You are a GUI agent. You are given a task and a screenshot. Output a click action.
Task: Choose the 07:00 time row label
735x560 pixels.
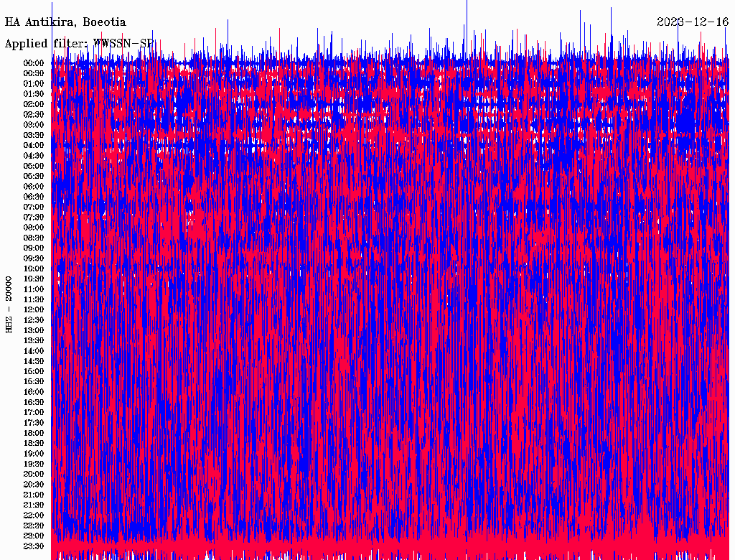tap(34, 207)
